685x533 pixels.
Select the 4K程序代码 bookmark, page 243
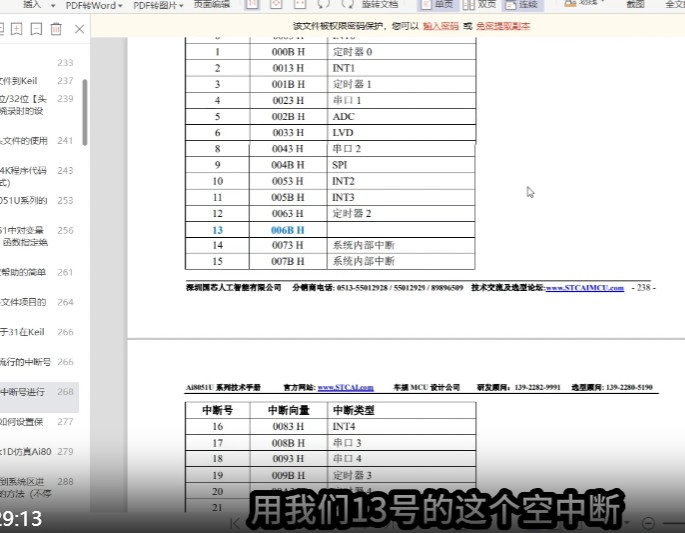[39, 176]
